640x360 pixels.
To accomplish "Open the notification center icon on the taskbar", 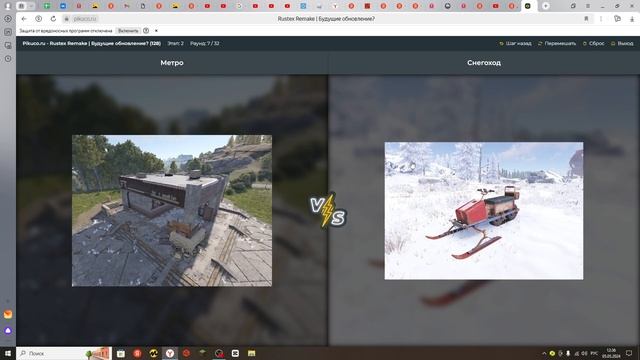I will [629, 353].
